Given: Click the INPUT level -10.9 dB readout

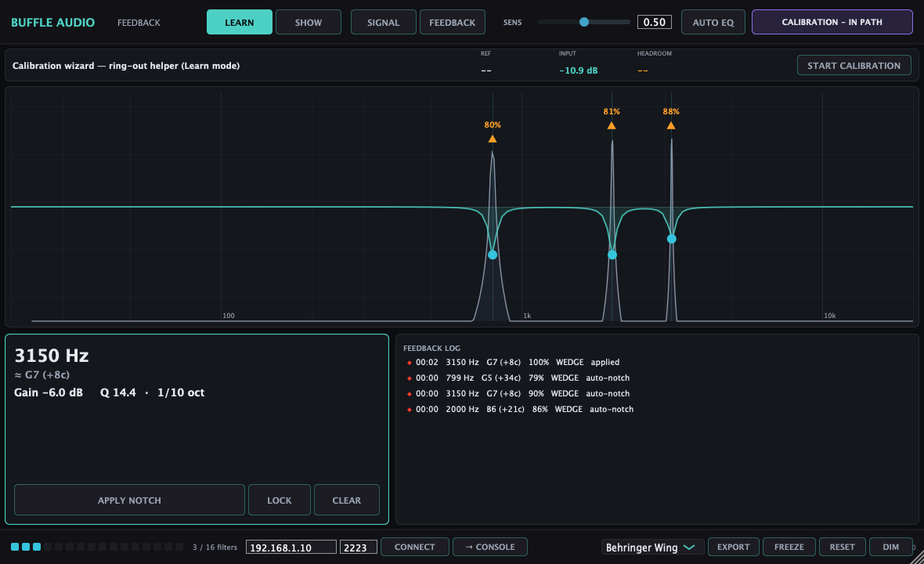Looking at the screenshot, I should click(578, 70).
